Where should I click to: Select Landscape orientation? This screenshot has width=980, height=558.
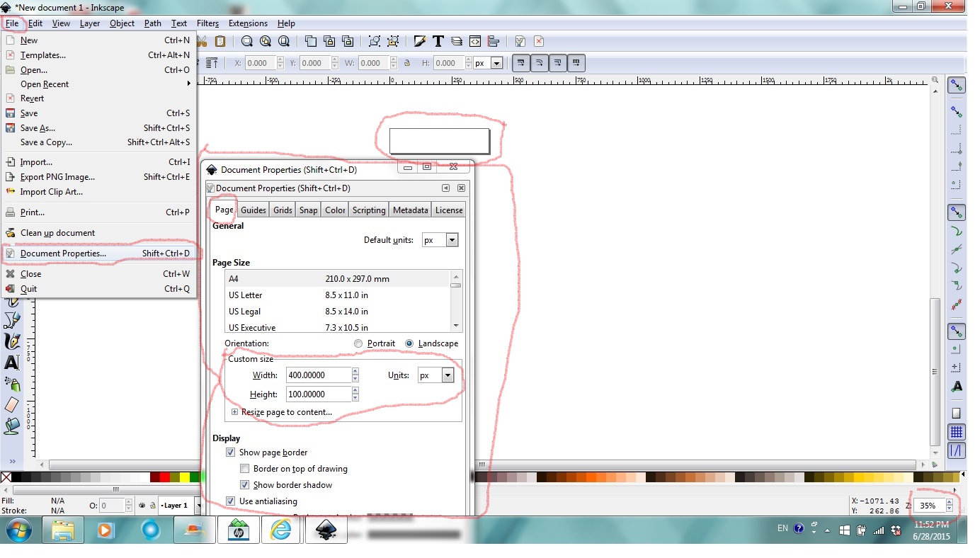point(409,343)
